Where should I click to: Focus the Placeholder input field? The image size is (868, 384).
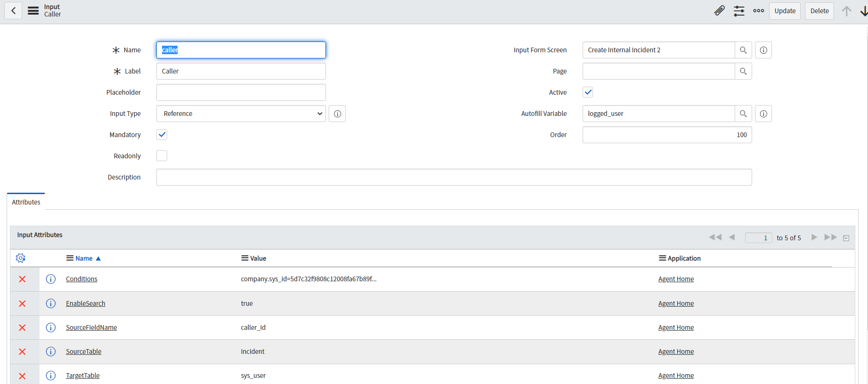click(241, 92)
